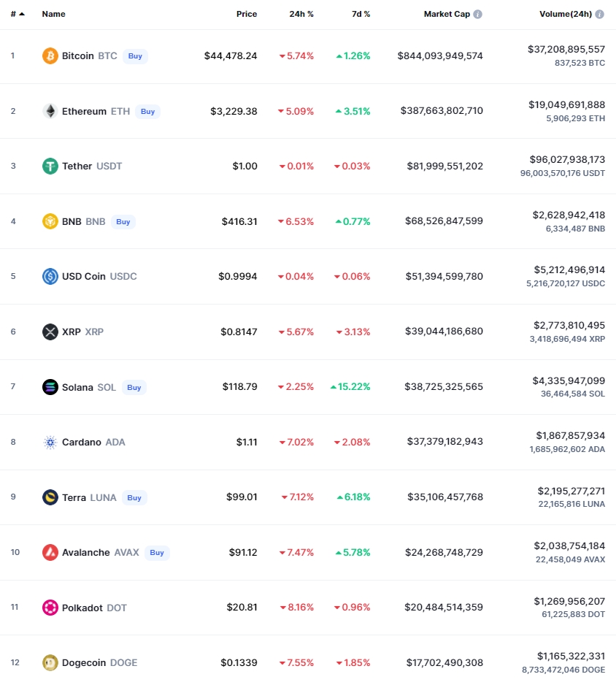Sort by the 7d % column header
Image resolution: width=616 pixels, height=685 pixels.
click(361, 14)
